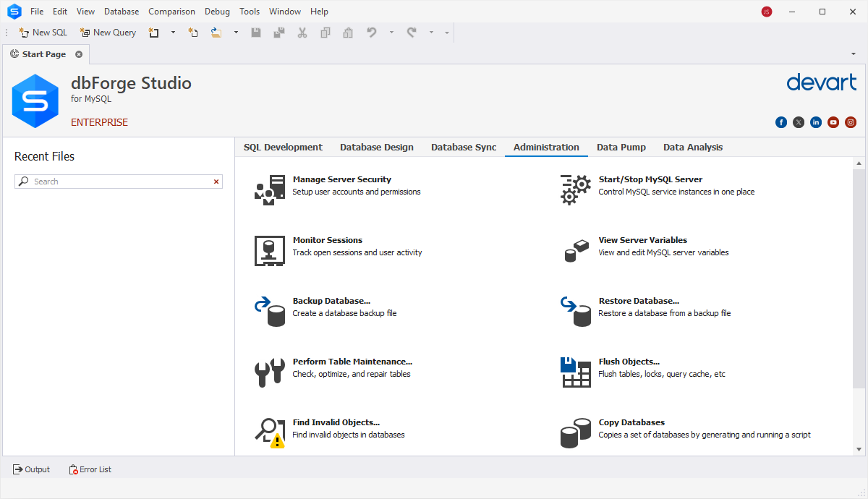868x499 pixels.
Task: Open the Error List panel button
Action: point(90,469)
